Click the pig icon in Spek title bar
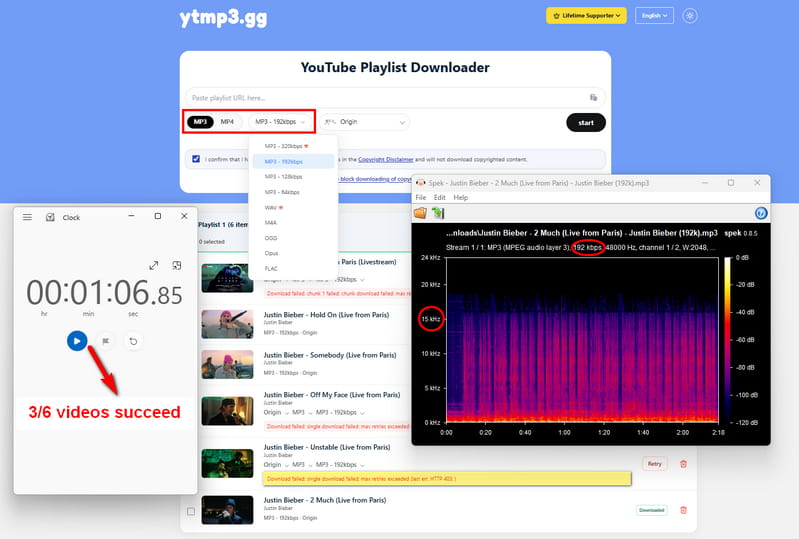The image size is (799, 539). (x=420, y=183)
